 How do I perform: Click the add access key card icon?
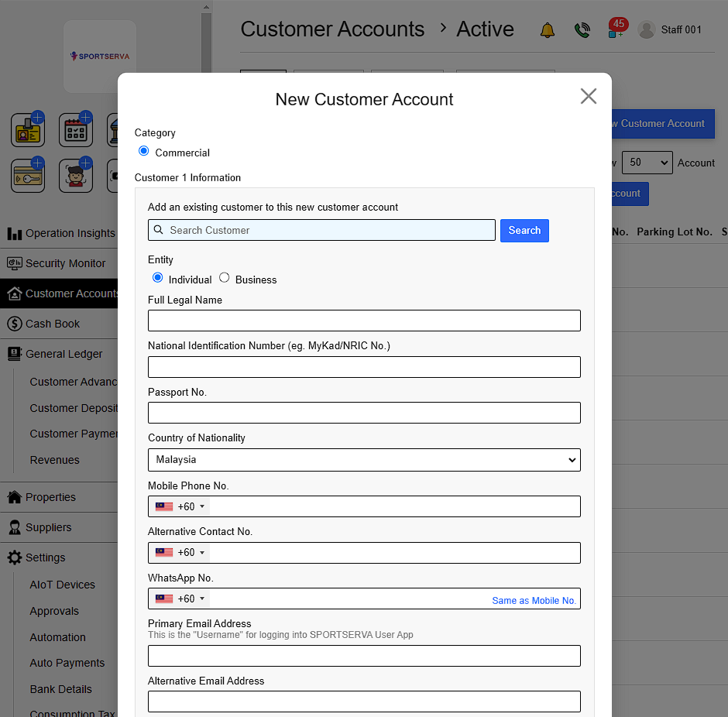pyautogui.click(x=28, y=176)
